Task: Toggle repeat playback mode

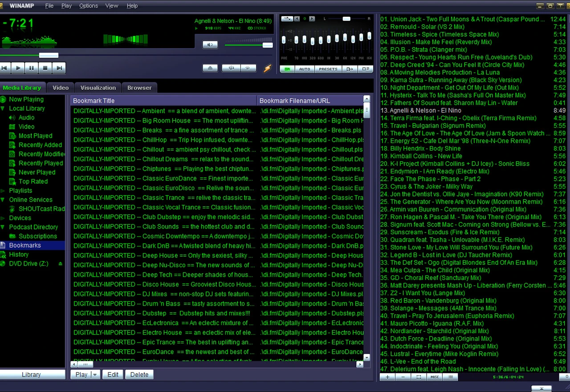Action: [x=248, y=68]
